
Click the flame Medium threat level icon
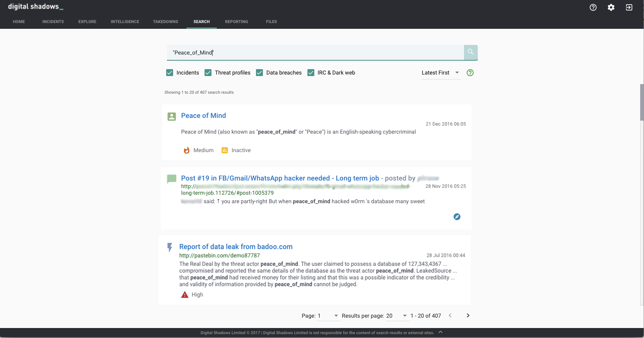click(x=187, y=150)
